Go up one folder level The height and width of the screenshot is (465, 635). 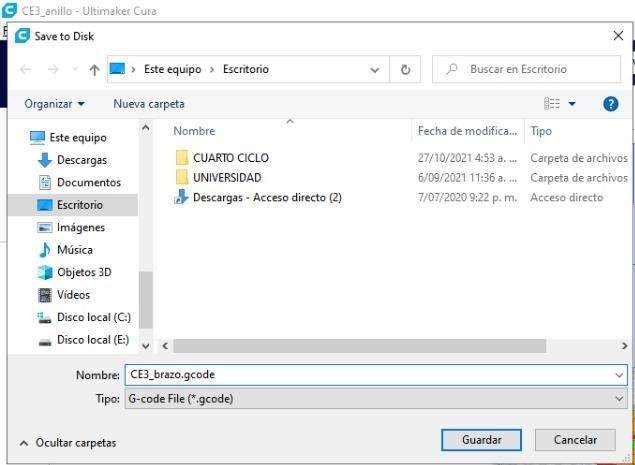click(94, 70)
